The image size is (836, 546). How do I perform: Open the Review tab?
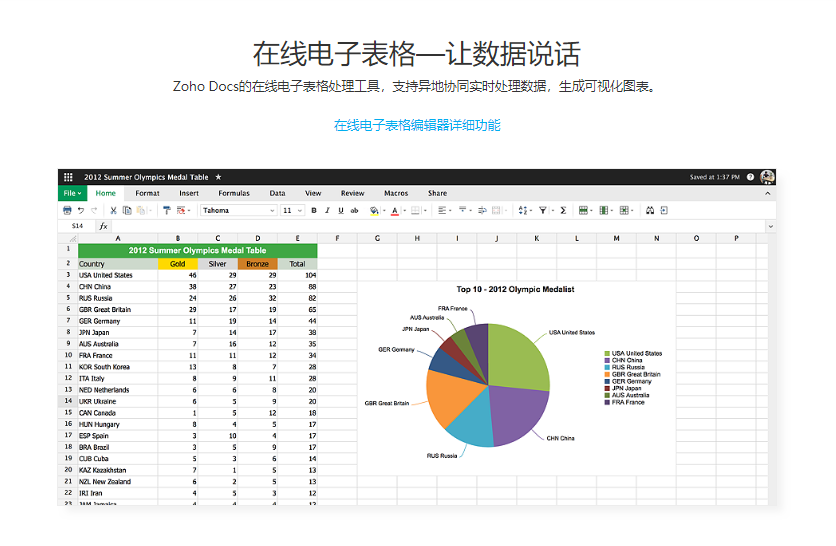(352, 193)
